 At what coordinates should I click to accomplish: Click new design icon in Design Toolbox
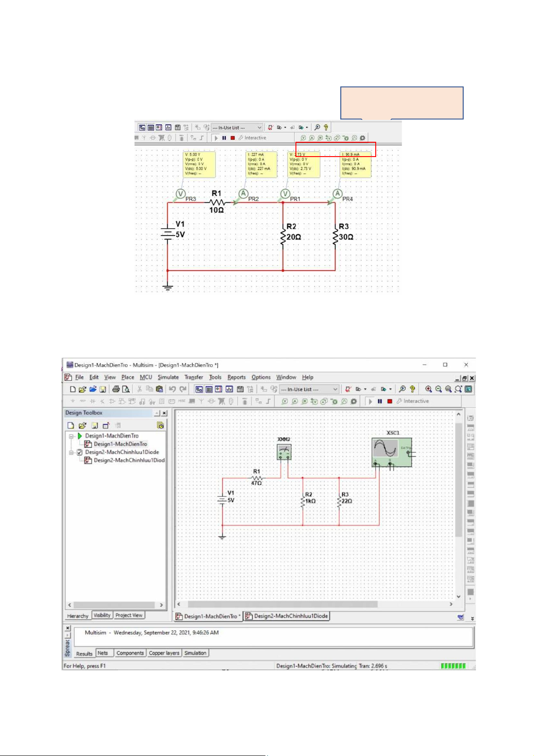pos(70,425)
